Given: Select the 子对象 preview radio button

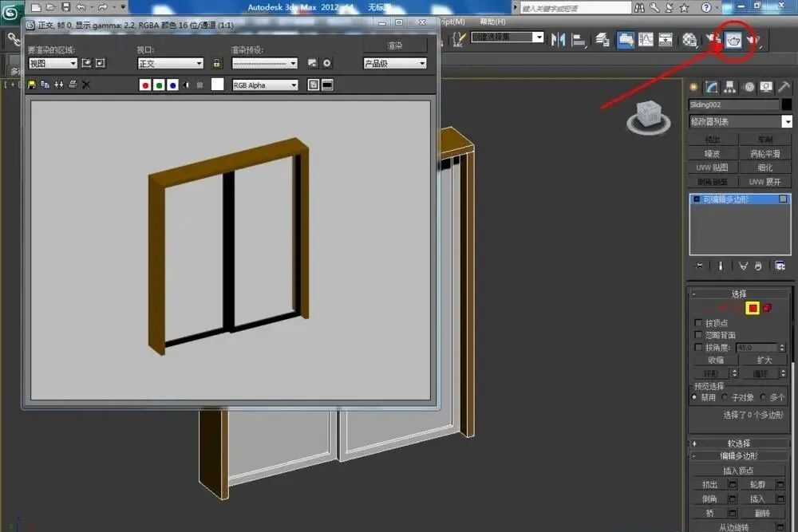Looking at the screenshot, I should (725, 397).
